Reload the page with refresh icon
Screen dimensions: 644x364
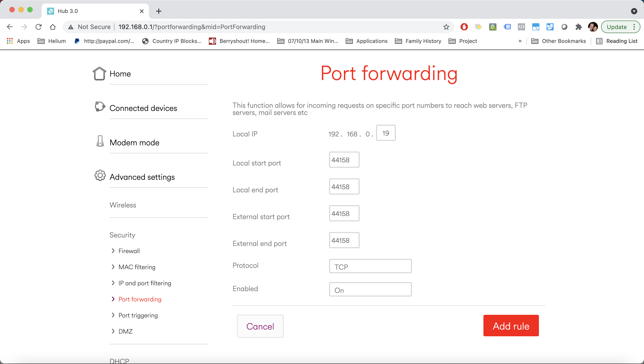38,27
